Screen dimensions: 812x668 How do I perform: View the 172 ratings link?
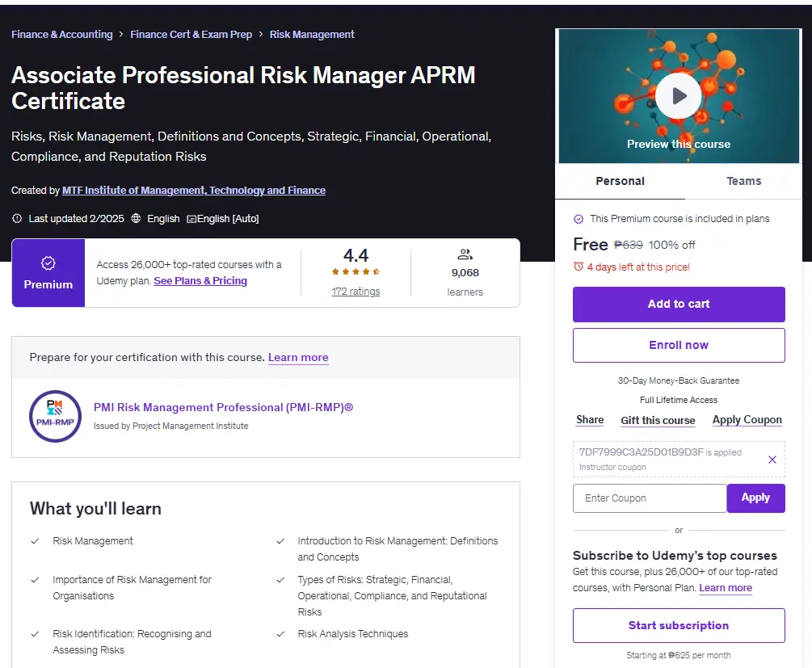356,292
